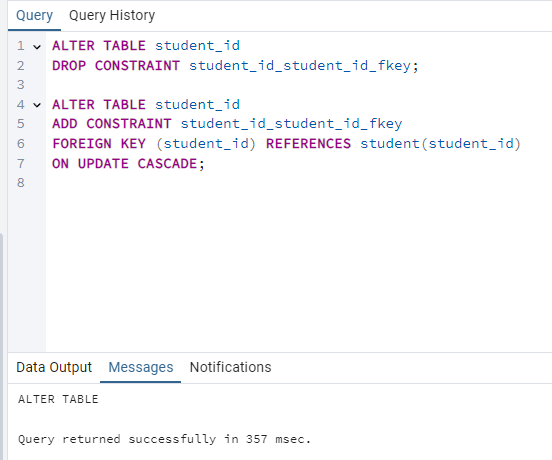Click line number 2 in the gutter
This screenshot has width=552, height=460.
[x=21, y=66]
